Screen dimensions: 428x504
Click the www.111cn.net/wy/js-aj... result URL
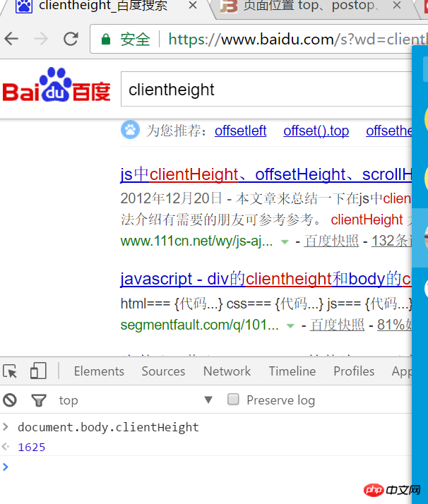tap(196, 241)
